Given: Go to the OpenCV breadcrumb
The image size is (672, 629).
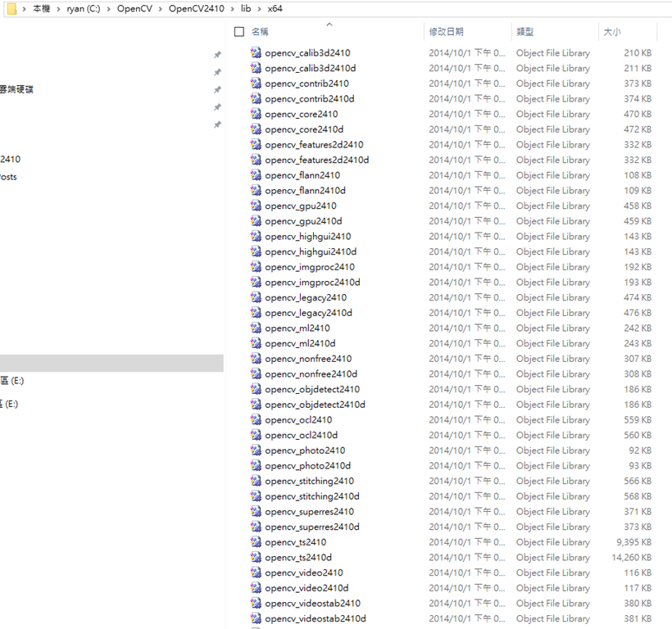Looking at the screenshot, I should click(134, 8).
